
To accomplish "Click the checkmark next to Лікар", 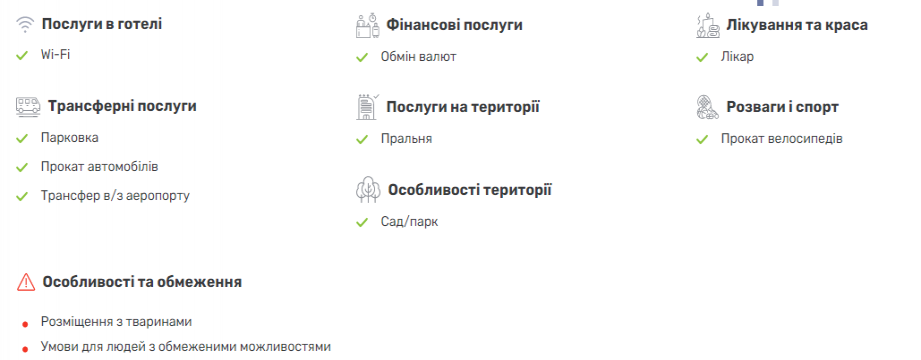I will (x=702, y=58).
